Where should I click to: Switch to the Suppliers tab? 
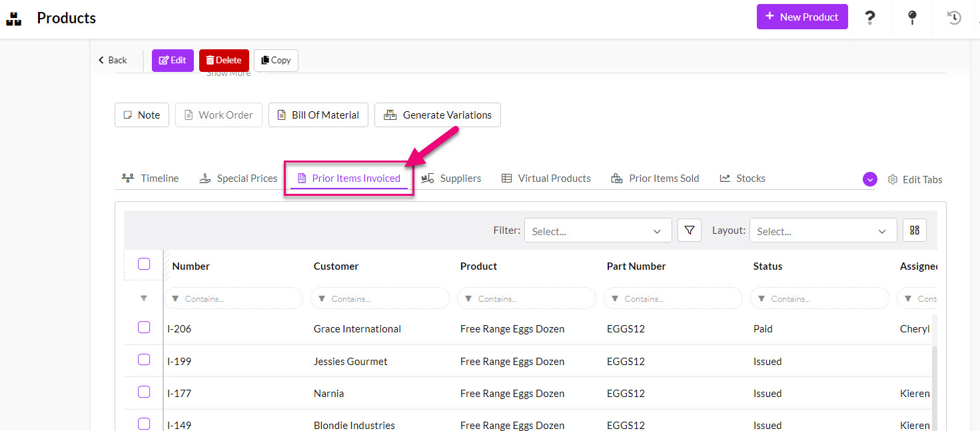coord(451,179)
